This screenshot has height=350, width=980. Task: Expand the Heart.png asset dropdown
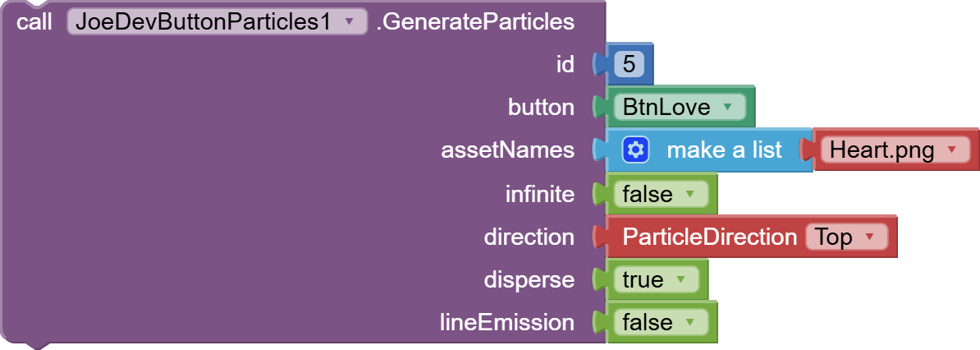[x=895, y=150]
